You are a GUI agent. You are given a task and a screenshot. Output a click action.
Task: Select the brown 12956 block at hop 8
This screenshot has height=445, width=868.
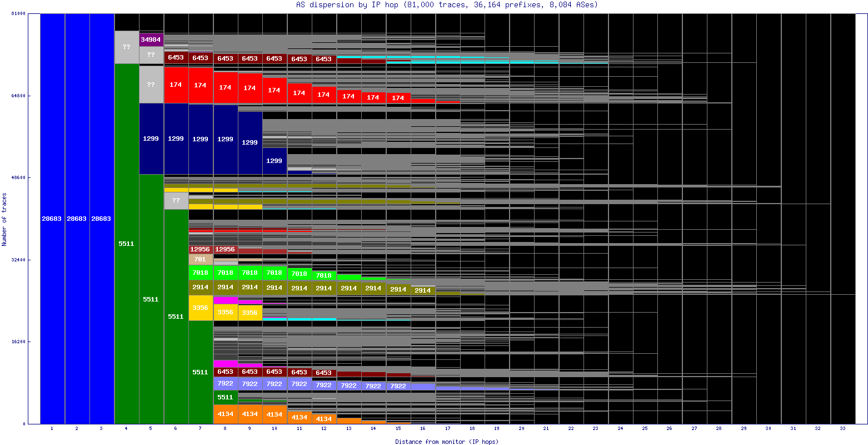tap(226, 249)
